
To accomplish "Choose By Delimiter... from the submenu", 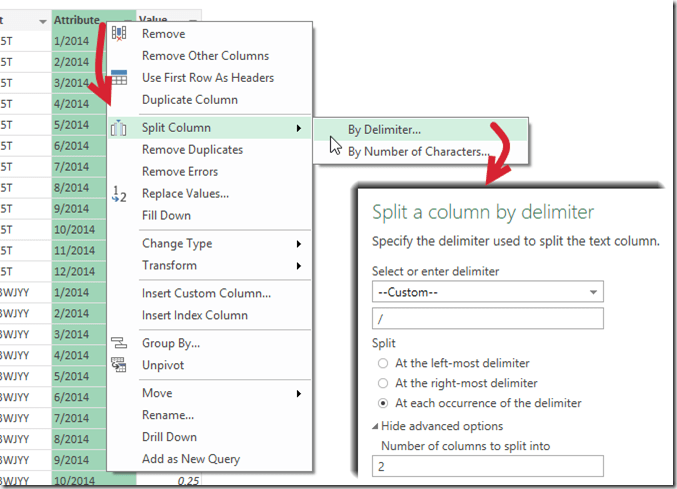I will tap(384, 129).
